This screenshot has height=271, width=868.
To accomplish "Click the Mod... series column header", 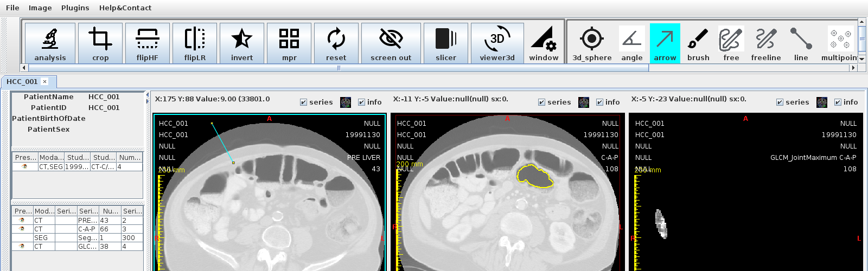I will [x=44, y=211].
